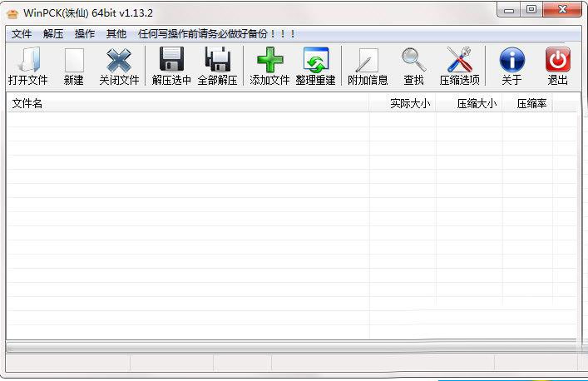Minimize the WinPCK window
This screenshot has width=588, height=381.
508,10
